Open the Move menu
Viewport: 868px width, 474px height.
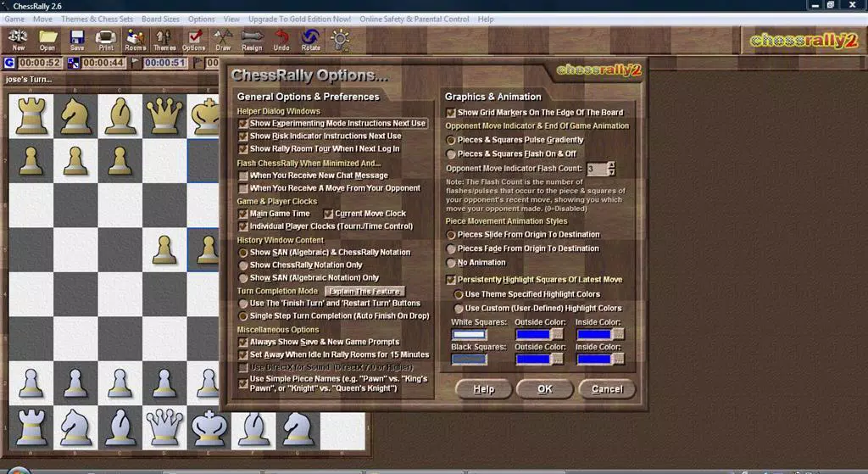pyautogui.click(x=42, y=19)
